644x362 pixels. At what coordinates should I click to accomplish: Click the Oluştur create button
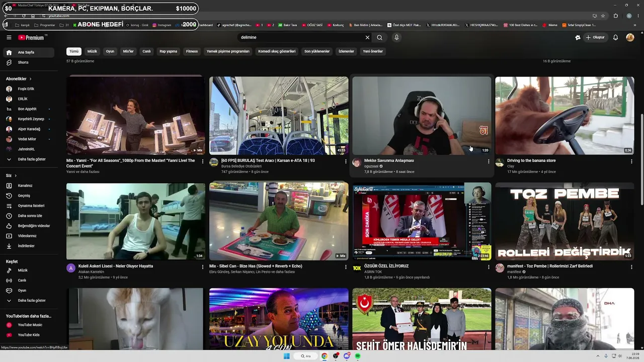click(x=595, y=37)
